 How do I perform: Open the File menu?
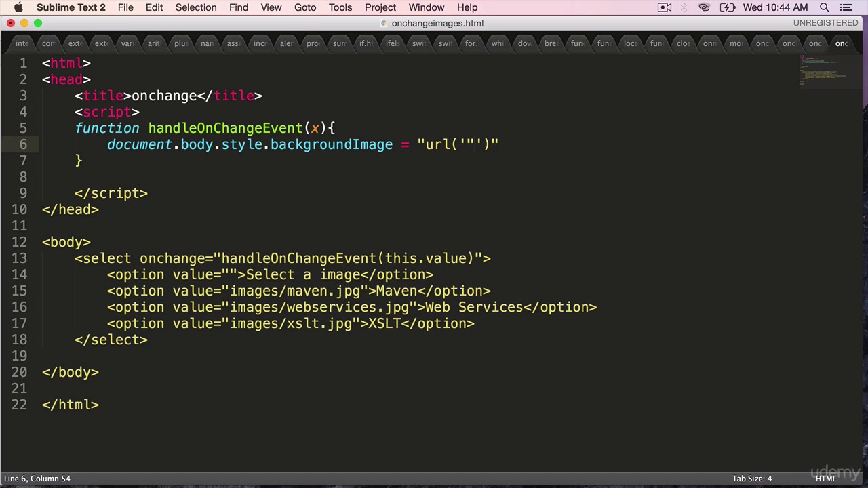tap(125, 7)
